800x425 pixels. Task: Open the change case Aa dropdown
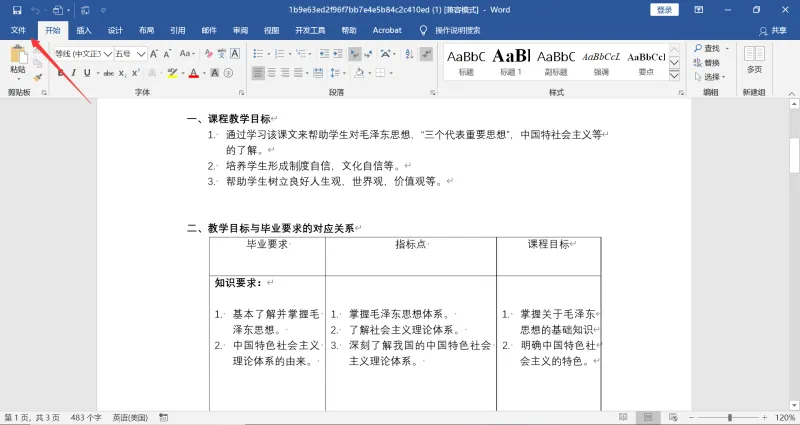[x=186, y=54]
